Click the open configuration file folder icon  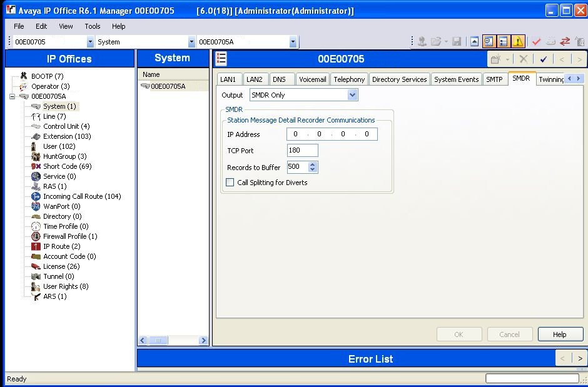click(436, 42)
